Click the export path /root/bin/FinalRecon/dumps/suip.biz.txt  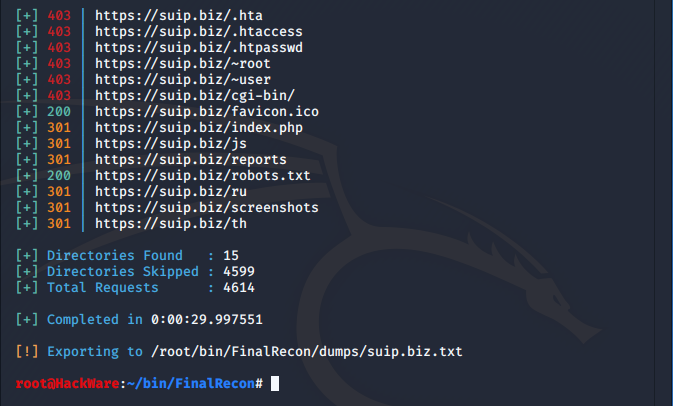pos(307,351)
